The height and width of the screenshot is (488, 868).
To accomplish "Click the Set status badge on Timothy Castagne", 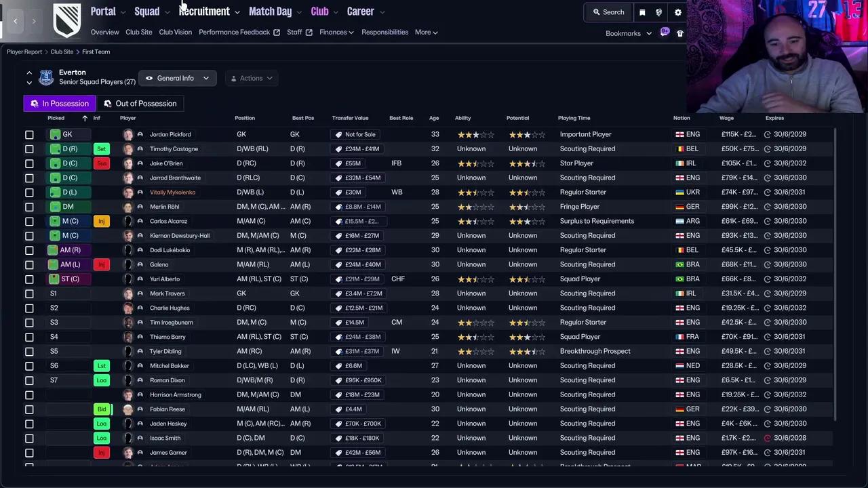I will tap(102, 149).
